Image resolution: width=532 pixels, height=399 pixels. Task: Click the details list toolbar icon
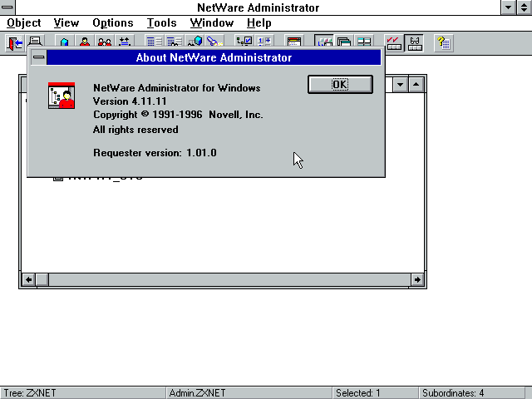[x=155, y=42]
